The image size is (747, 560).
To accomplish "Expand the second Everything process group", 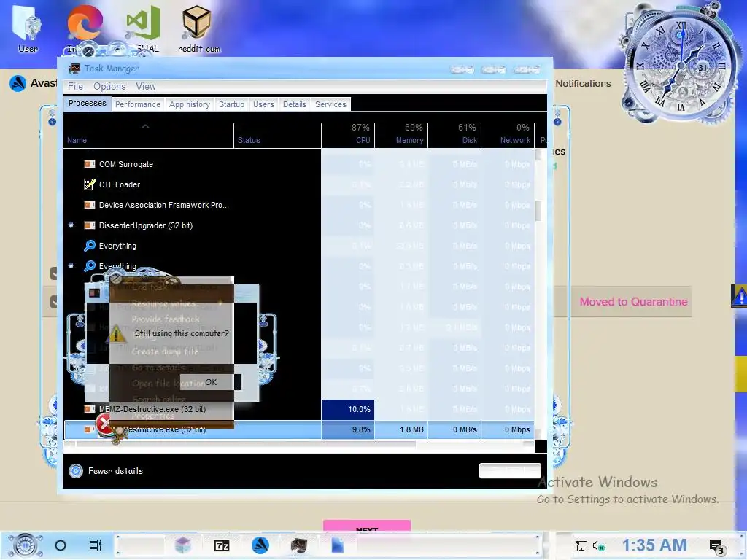I will click(71, 265).
